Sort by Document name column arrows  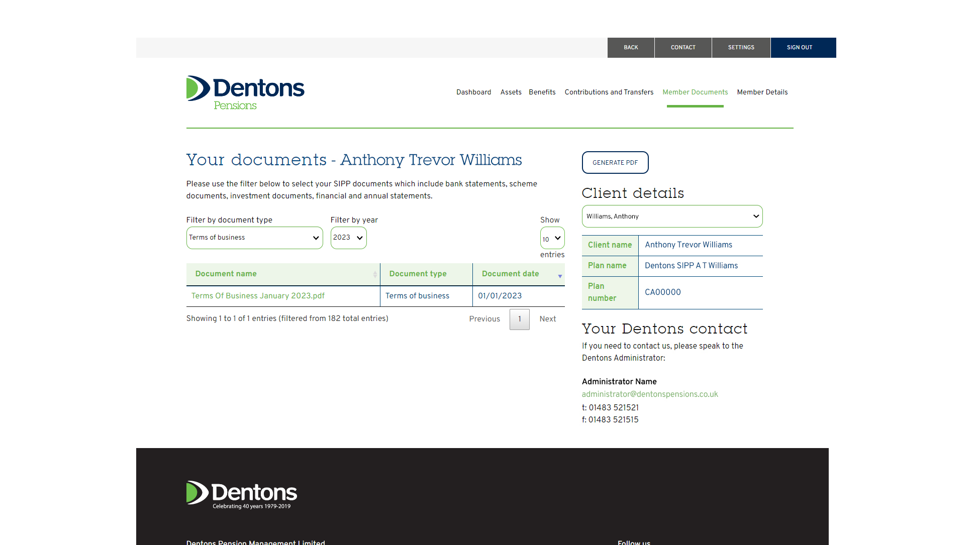click(375, 274)
